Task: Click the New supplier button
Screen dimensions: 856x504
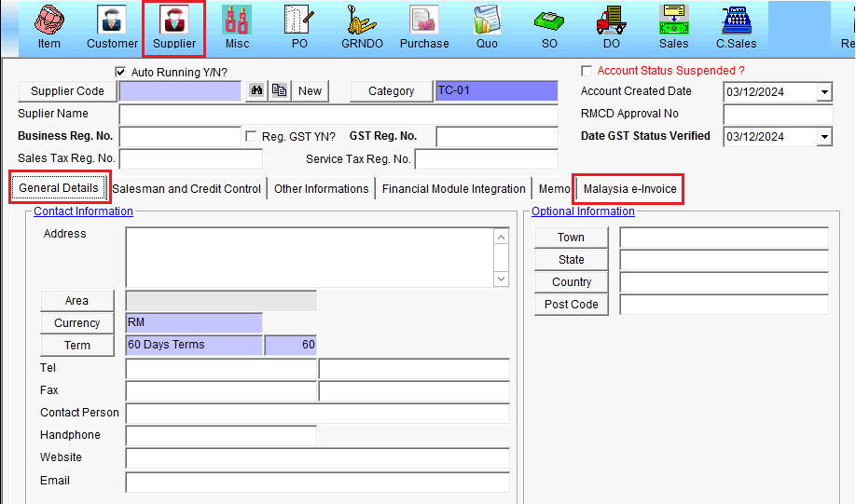Action: coord(310,90)
